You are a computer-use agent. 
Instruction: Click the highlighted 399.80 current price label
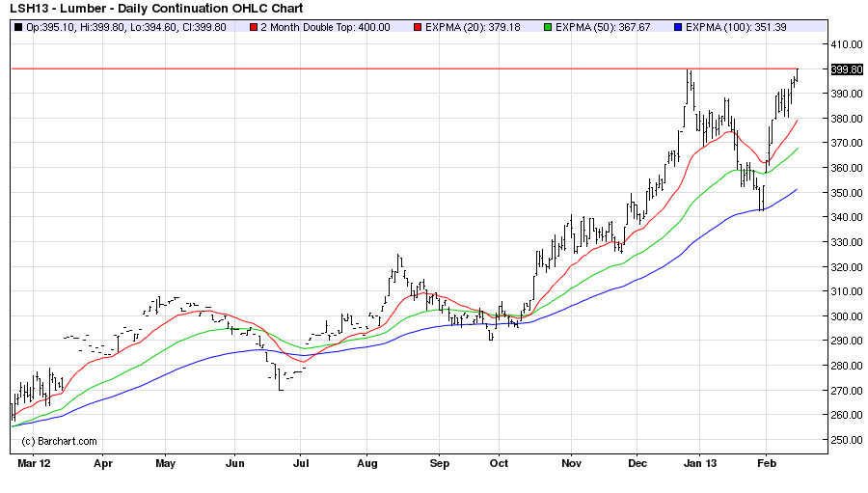847,69
